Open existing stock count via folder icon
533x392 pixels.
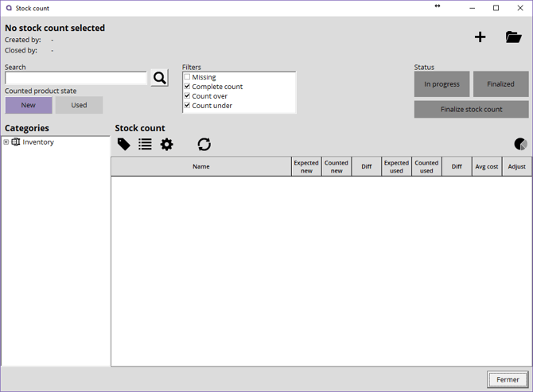click(x=513, y=37)
